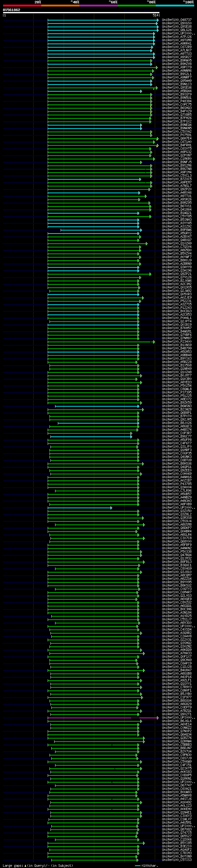Screen dimensions: 197x868
Task: Open hit UniRef100_Q9SEU8
Action: click(177, 26)
